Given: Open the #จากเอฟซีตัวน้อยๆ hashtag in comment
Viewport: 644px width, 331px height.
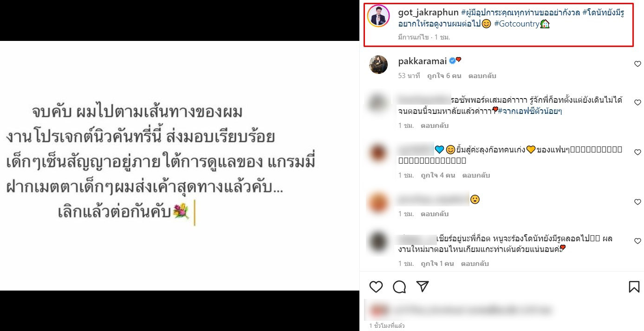Looking at the screenshot, I should click(530, 111).
